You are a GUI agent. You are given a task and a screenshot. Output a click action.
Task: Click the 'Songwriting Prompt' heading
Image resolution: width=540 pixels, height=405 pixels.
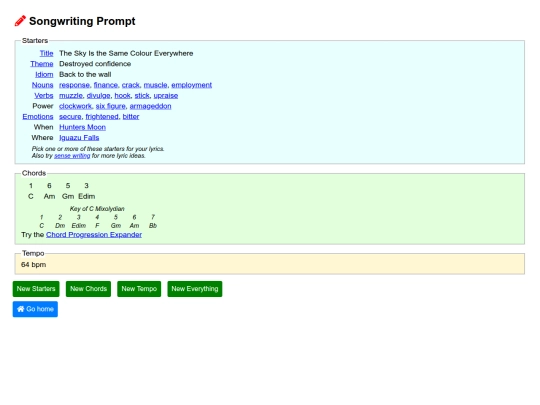tap(82, 21)
